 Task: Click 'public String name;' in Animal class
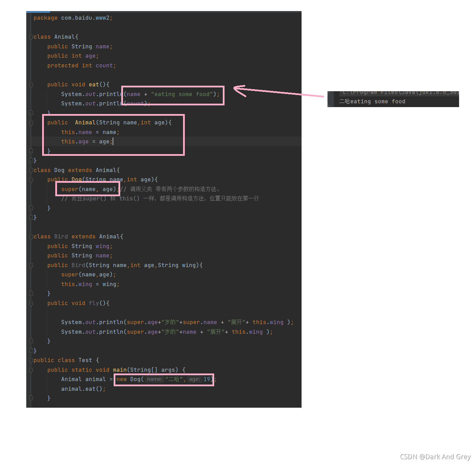click(80, 47)
